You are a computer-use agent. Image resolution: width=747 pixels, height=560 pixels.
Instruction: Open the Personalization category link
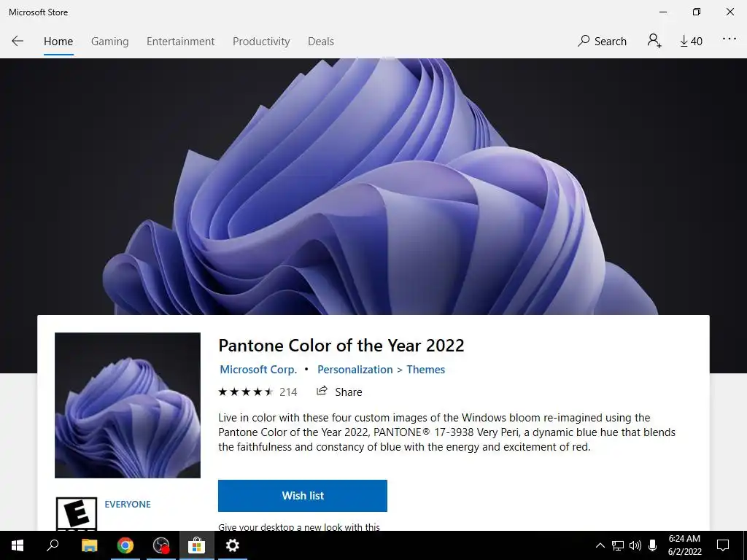pos(355,370)
